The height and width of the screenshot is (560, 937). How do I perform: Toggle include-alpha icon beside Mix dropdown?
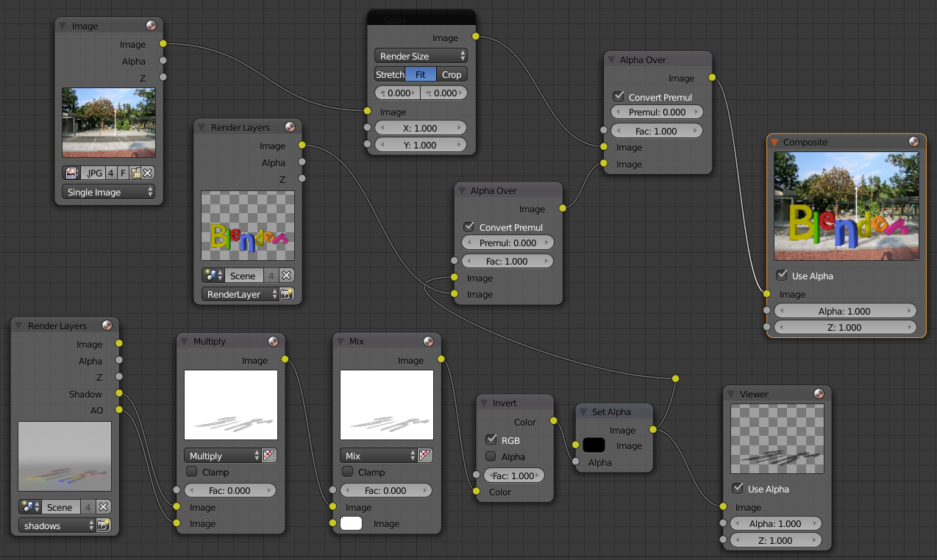pos(425,456)
